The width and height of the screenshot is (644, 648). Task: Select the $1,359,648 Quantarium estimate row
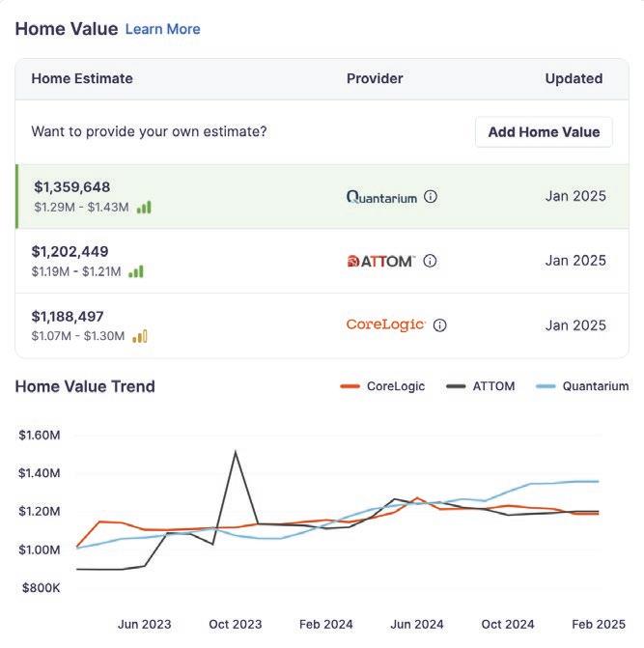[241, 196]
